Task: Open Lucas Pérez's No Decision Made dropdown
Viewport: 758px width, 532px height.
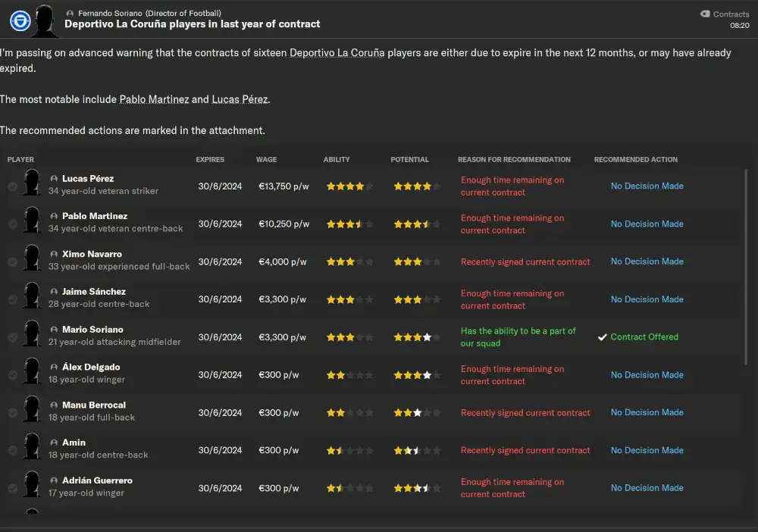Action: pyautogui.click(x=647, y=186)
